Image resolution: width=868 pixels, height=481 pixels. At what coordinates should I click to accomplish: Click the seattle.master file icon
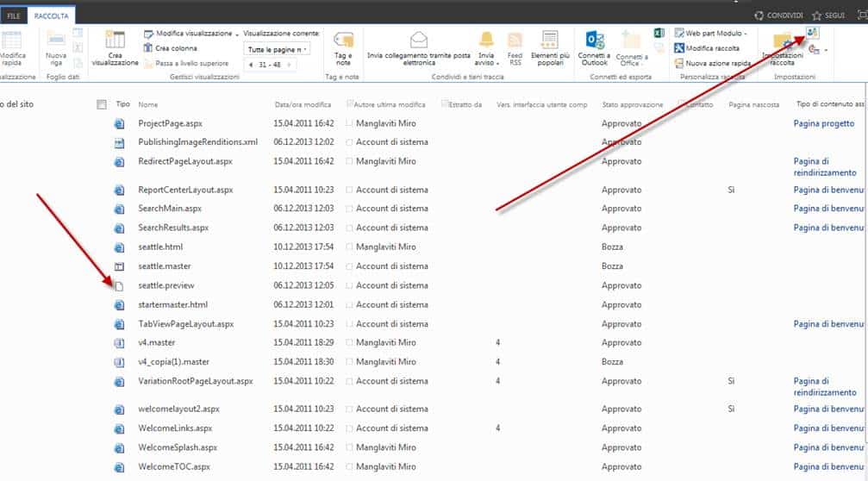(x=119, y=266)
